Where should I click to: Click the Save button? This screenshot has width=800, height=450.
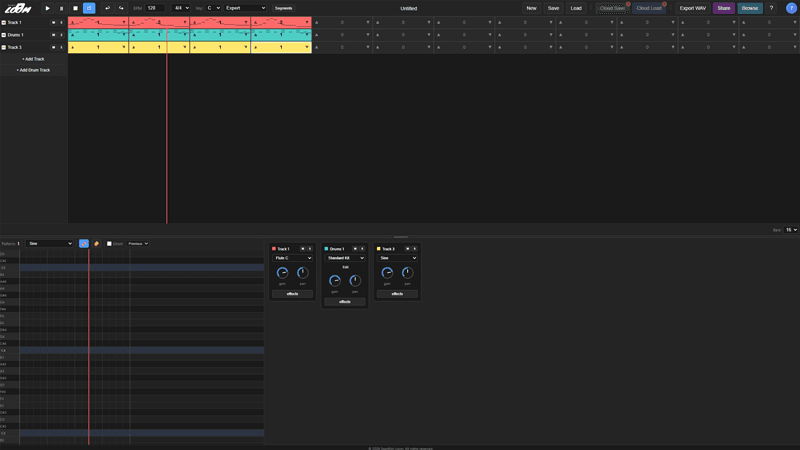pos(554,8)
